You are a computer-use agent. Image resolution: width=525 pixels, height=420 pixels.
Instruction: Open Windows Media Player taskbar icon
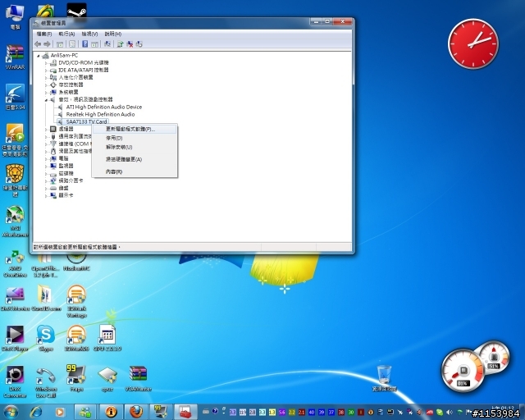(60, 412)
